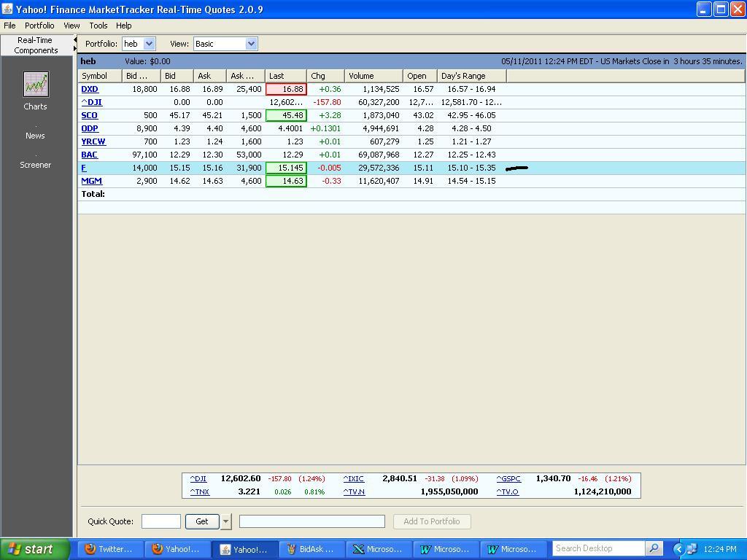The image size is (747, 560).
Task: Click the Get quote button
Action: point(202,521)
